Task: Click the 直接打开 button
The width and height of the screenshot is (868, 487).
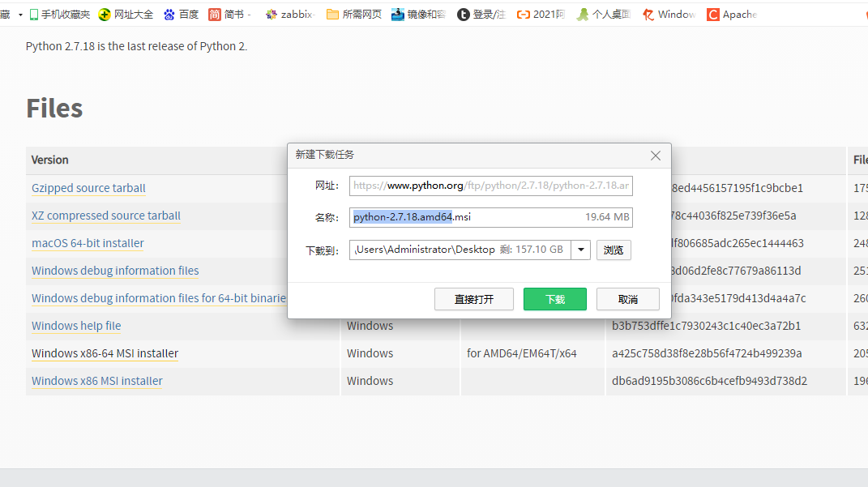Action: pyautogui.click(x=474, y=299)
